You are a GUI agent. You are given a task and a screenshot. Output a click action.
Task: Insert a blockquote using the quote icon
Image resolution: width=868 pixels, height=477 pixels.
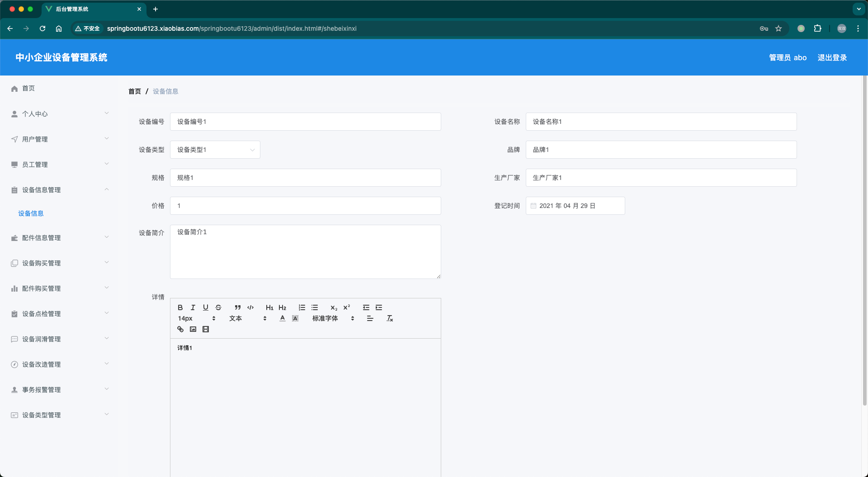(238, 307)
